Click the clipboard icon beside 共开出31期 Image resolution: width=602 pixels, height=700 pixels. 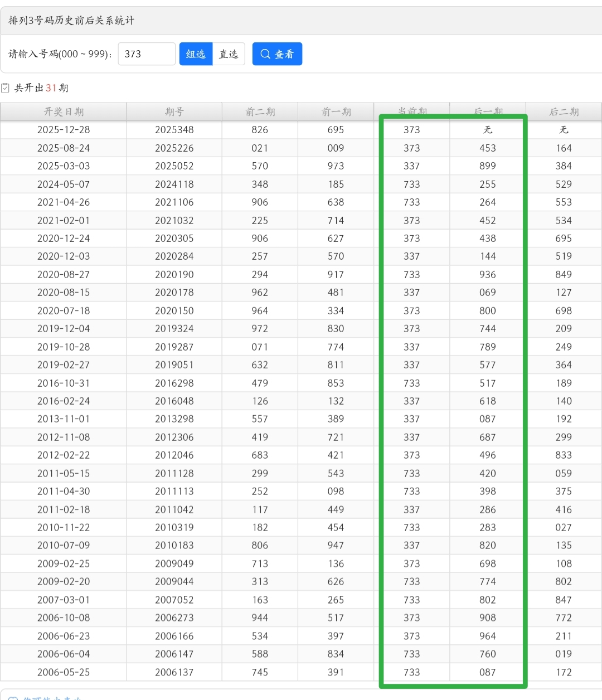click(x=6, y=87)
